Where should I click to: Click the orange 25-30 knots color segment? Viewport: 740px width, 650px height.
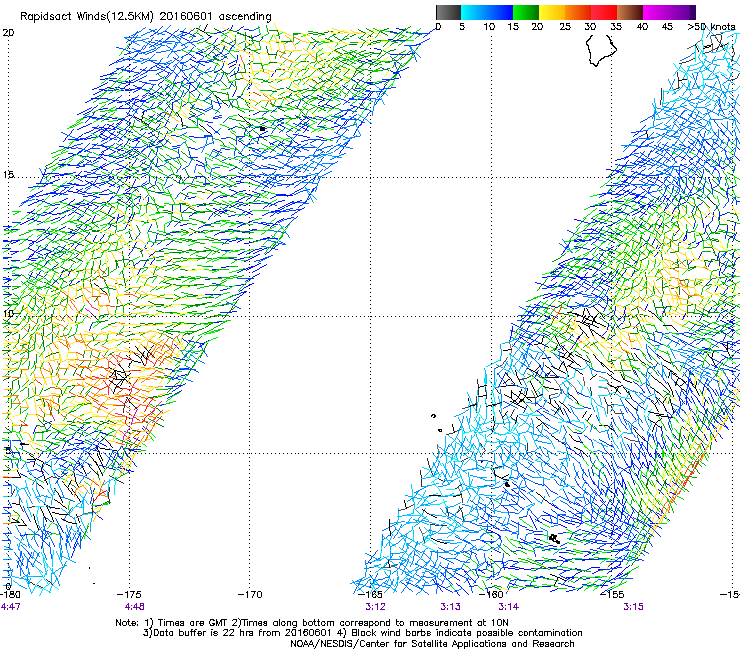pos(578,12)
